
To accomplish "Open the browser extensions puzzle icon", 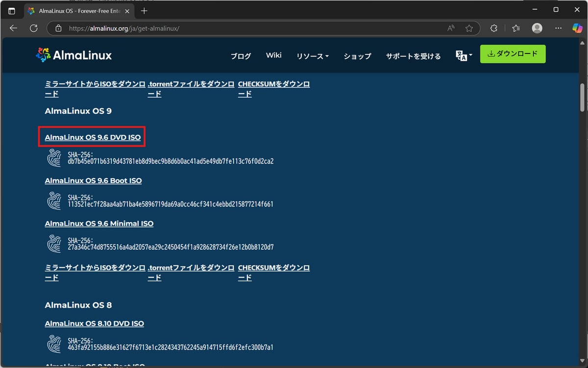I will [x=494, y=28].
